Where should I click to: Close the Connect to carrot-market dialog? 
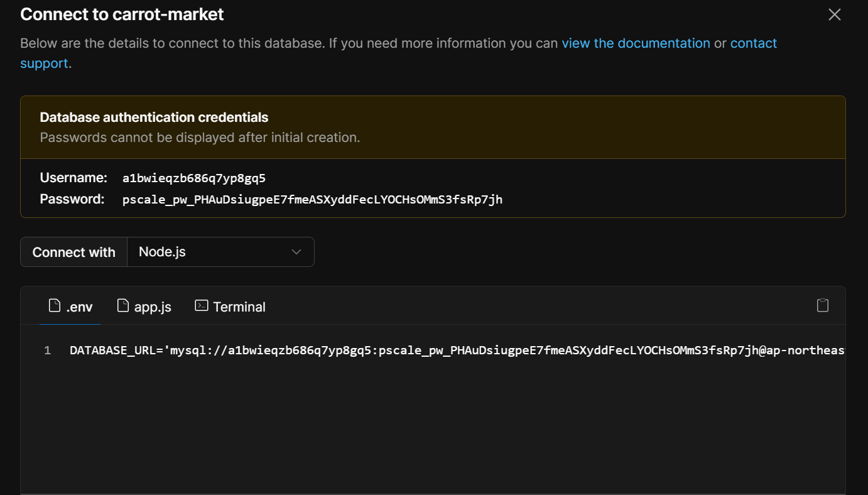834,14
